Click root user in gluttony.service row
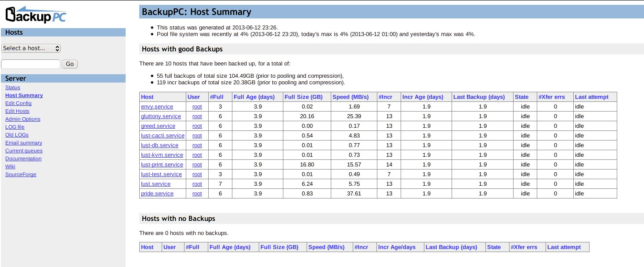 pos(197,116)
